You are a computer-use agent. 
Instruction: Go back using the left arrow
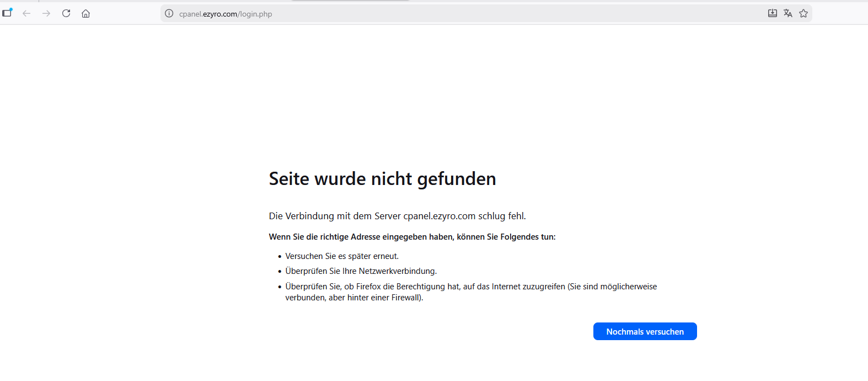pyautogui.click(x=26, y=13)
